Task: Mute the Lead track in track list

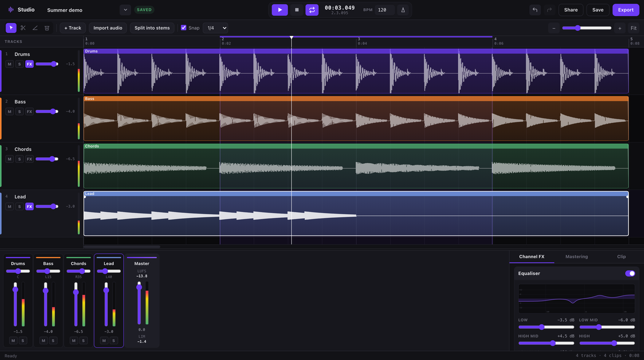Action: pyautogui.click(x=9, y=207)
